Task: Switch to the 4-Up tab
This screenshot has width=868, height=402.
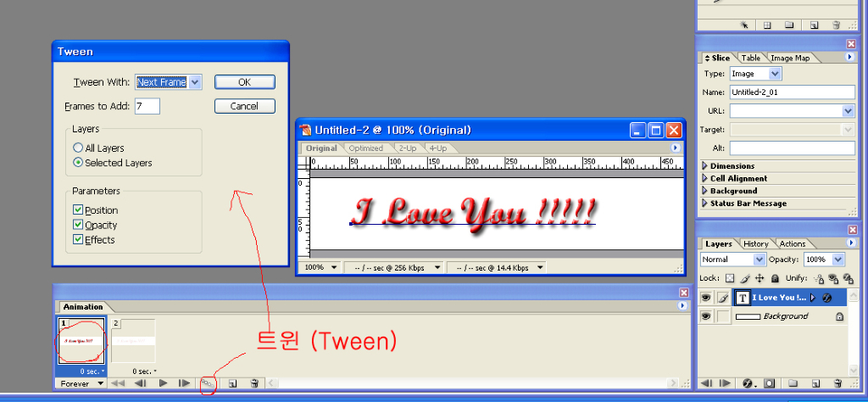Action: tap(438, 148)
